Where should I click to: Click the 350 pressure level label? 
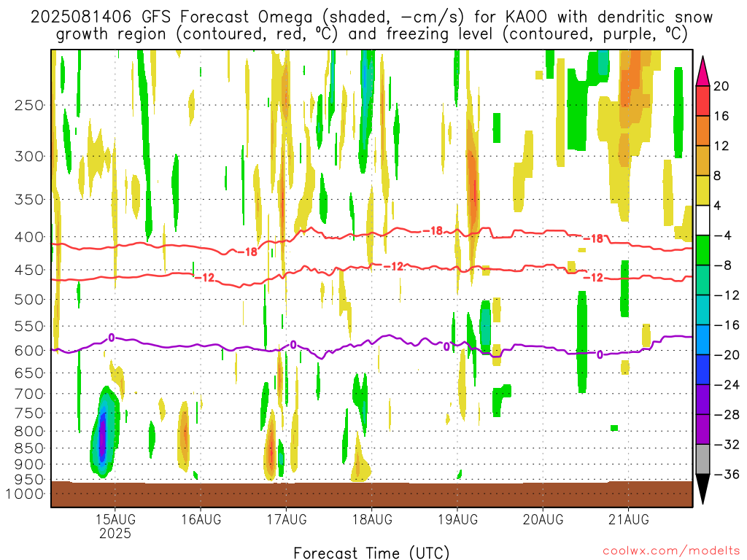point(29,199)
